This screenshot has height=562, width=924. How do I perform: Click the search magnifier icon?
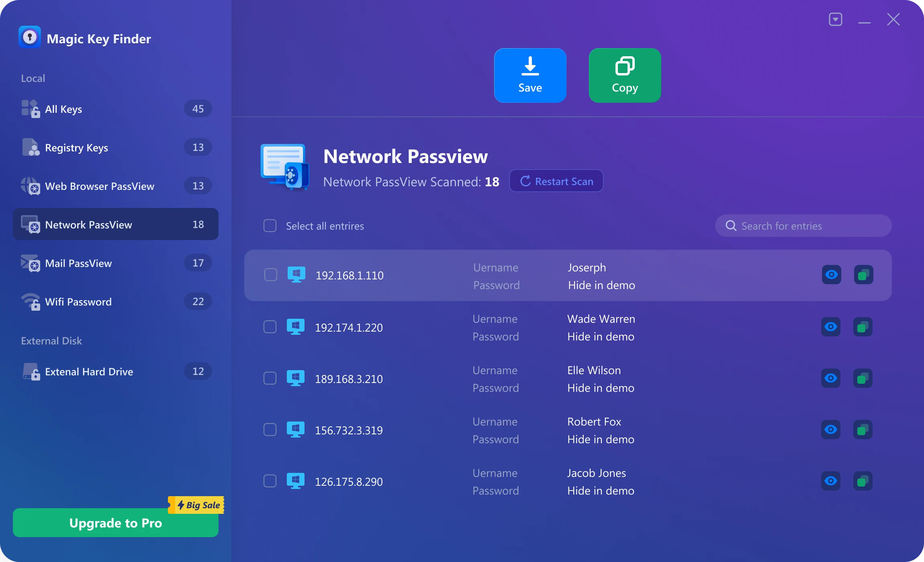click(731, 226)
